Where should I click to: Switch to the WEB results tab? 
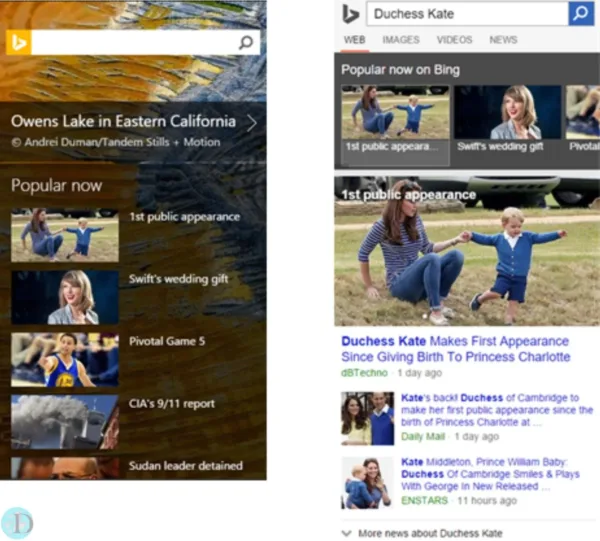tap(354, 40)
